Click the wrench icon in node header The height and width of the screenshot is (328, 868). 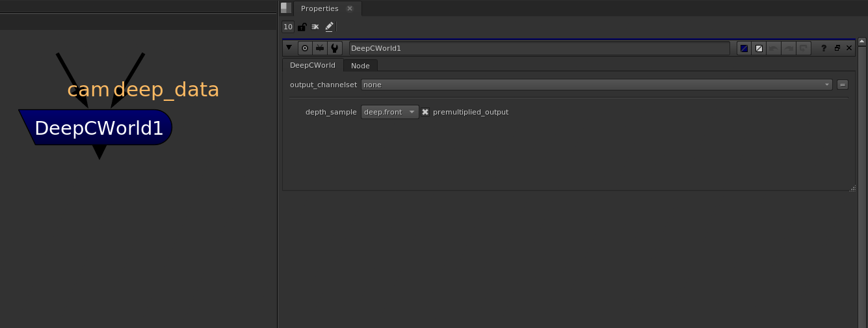(x=334, y=48)
